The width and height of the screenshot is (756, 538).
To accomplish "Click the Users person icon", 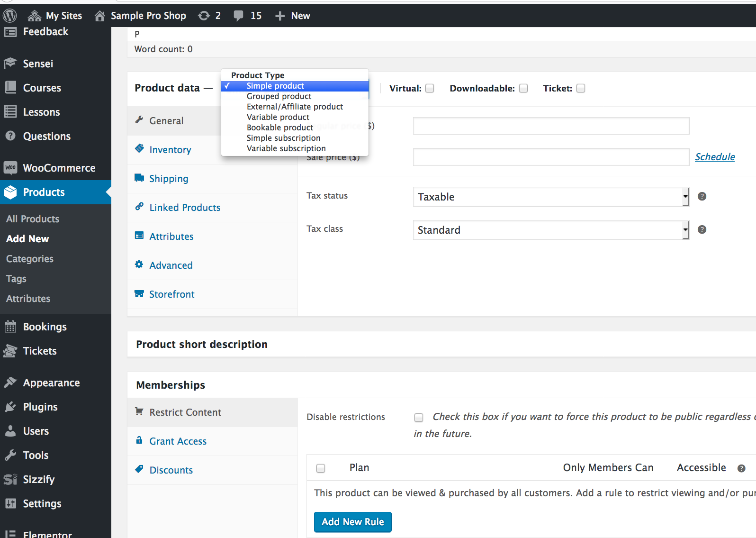I will [10, 431].
